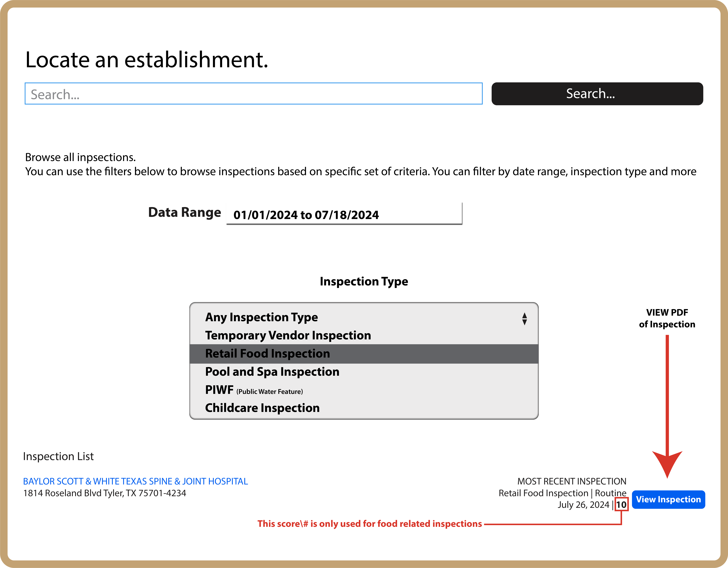Choose Childcare Inspection from the list
The width and height of the screenshot is (728, 568).
(x=262, y=408)
